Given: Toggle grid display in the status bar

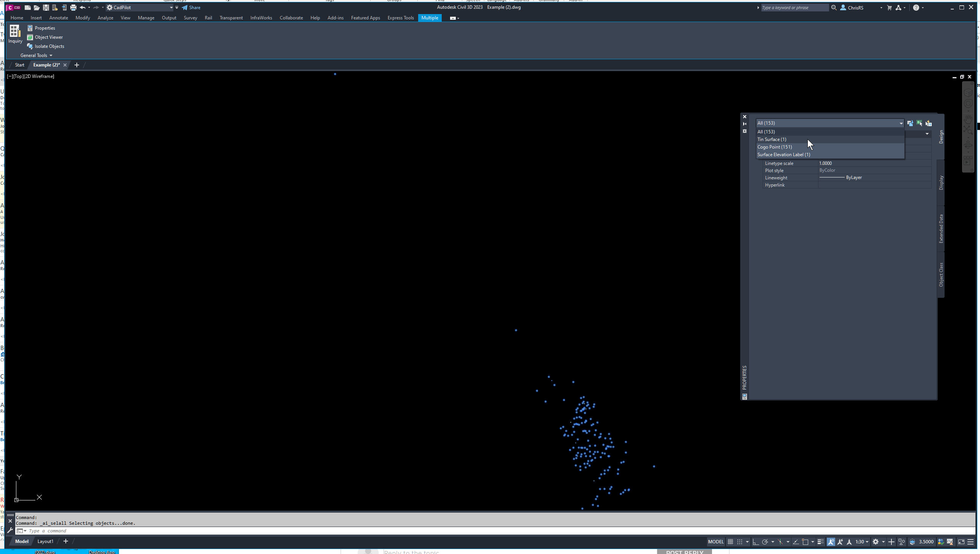Looking at the screenshot, I should tap(730, 542).
